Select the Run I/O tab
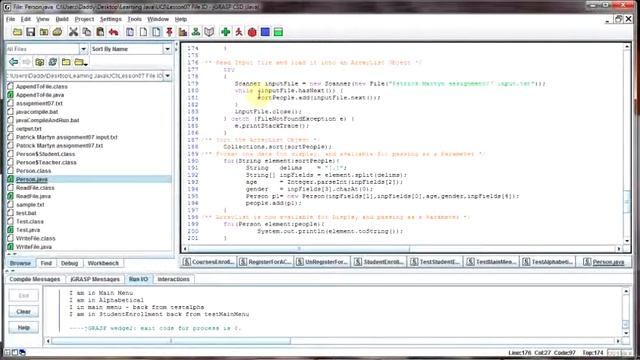 click(138, 279)
